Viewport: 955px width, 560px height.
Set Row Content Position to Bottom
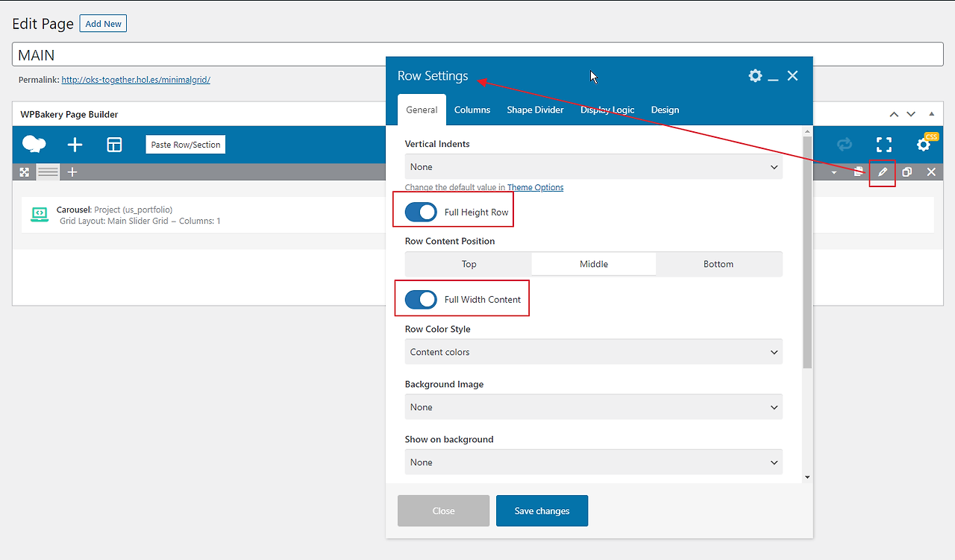pyautogui.click(x=718, y=264)
